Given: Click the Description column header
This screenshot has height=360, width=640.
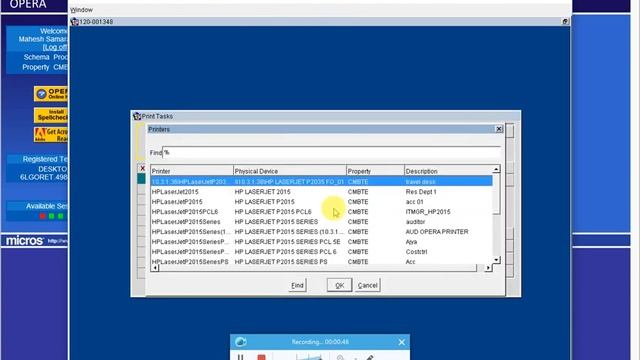Looking at the screenshot, I should (x=448, y=171).
